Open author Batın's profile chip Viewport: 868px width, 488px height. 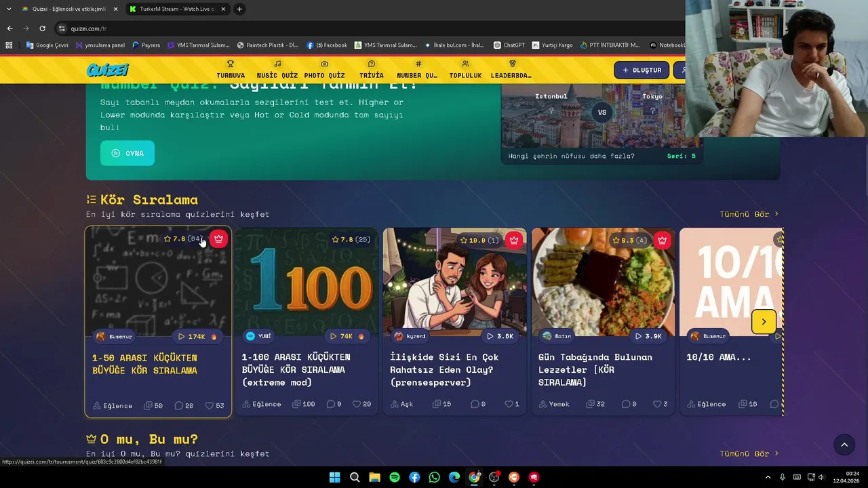coord(557,336)
